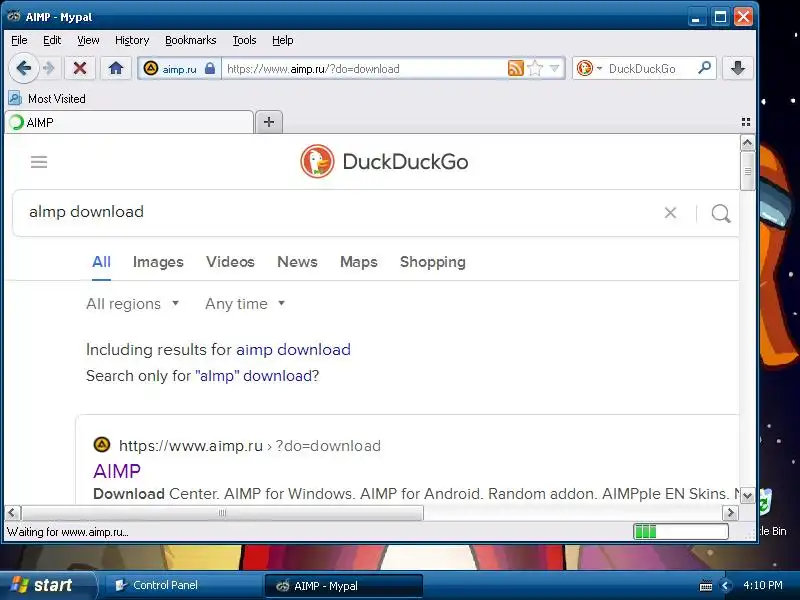Click the URL address field
Screen dimensions: 800x600
pos(364,68)
